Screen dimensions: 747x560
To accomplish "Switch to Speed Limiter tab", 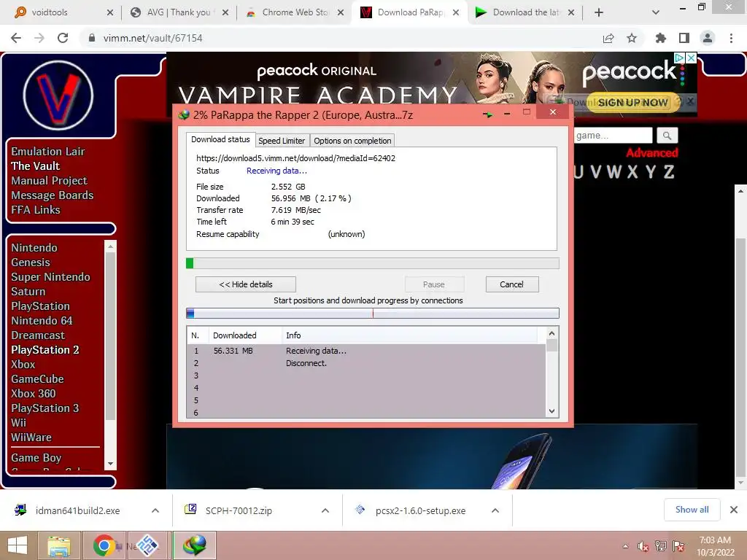I will tap(282, 141).
